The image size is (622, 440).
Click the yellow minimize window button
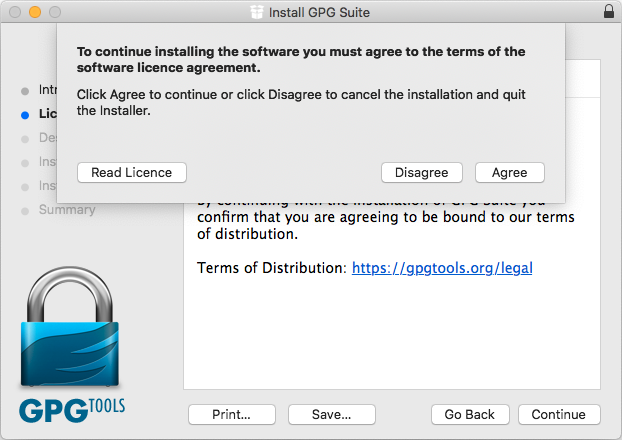pos(35,12)
